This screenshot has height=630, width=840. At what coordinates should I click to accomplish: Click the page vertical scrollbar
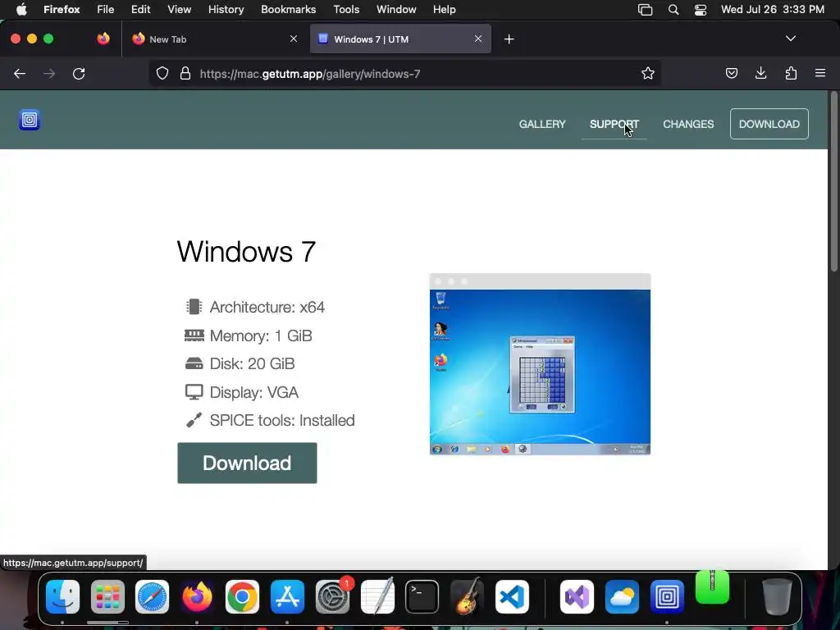click(833, 182)
